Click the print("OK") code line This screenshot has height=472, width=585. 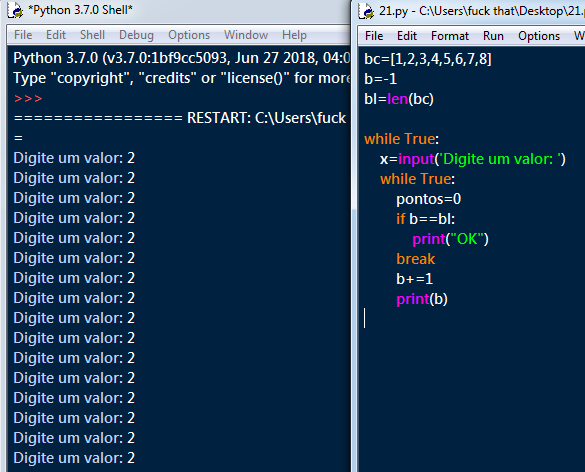450,239
